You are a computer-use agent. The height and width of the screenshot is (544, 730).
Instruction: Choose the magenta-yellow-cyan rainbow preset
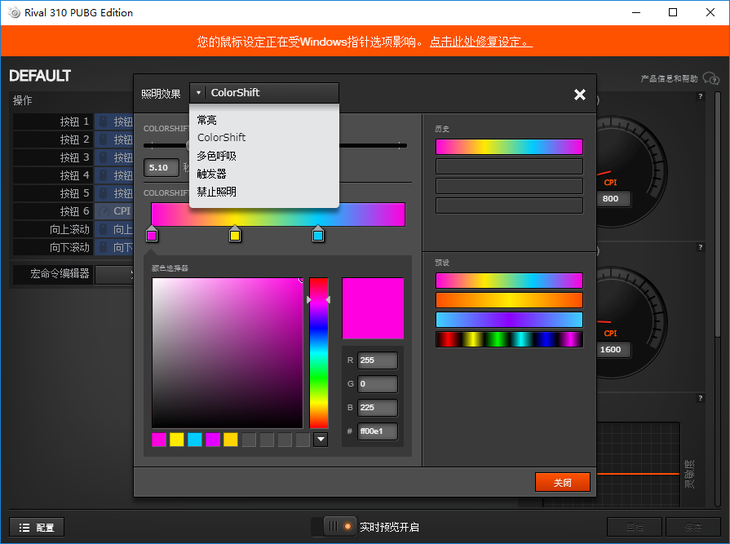tap(509, 281)
